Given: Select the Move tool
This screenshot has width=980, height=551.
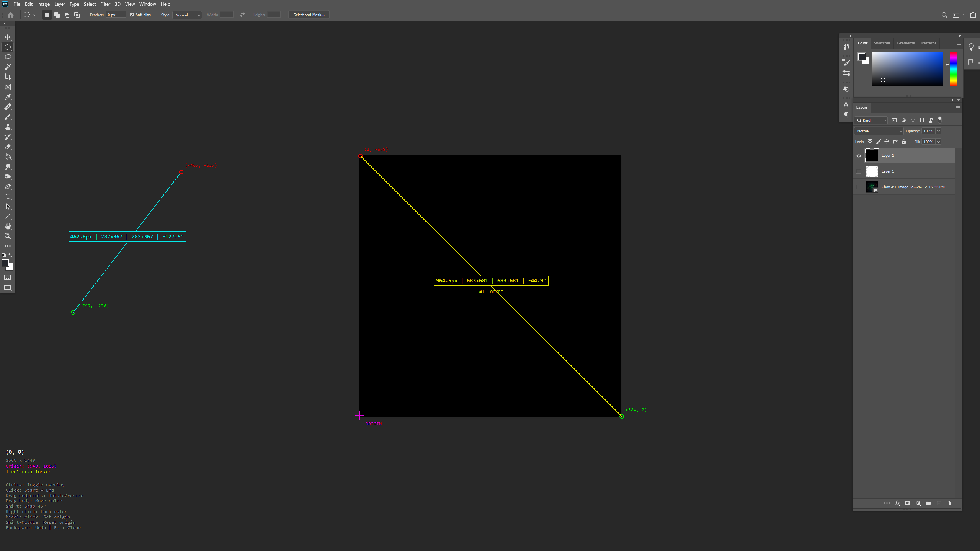Looking at the screenshot, I should [x=8, y=37].
